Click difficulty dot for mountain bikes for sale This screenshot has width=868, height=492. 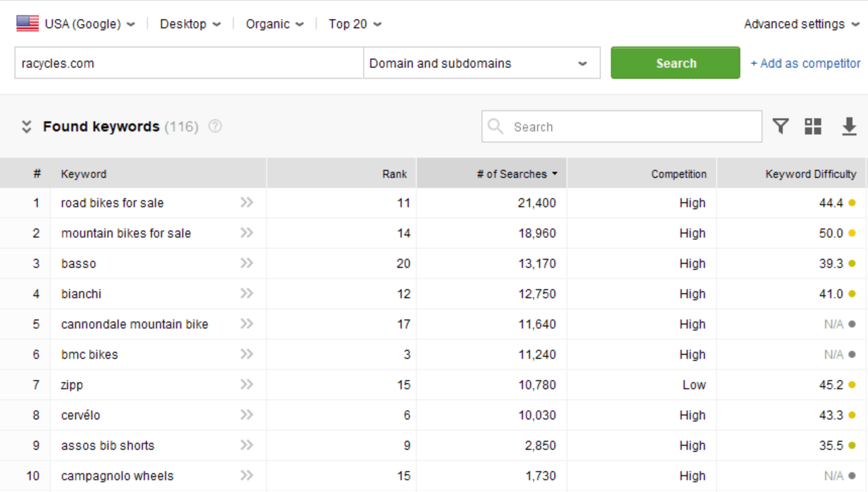tap(852, 233)
